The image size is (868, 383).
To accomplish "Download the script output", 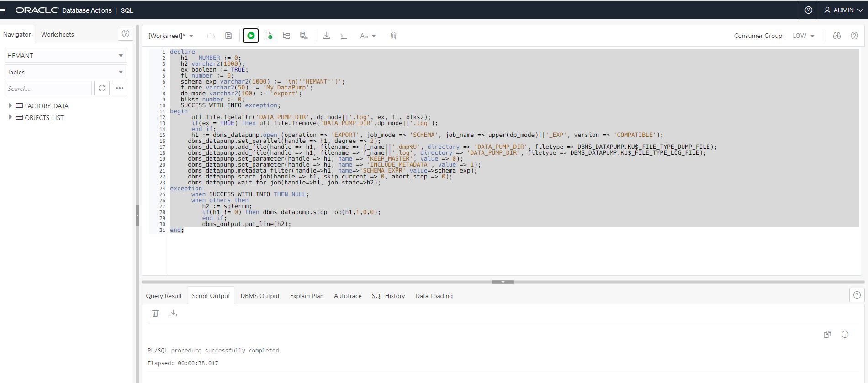I will click(x=173, y=313).
